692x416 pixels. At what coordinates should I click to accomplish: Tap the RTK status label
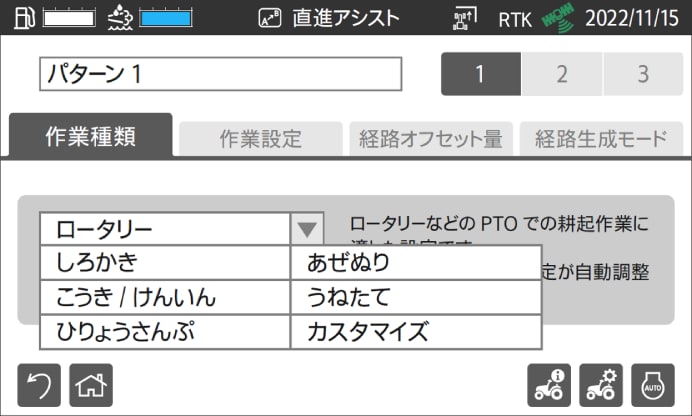515,20
